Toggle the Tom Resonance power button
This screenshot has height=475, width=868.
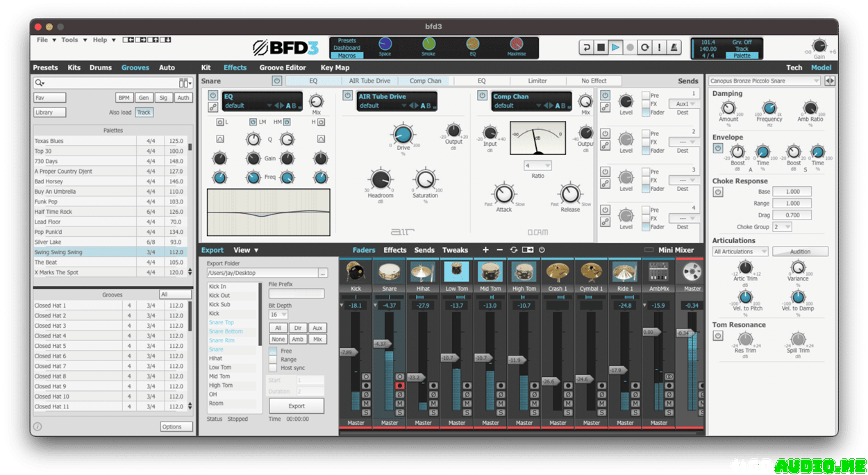pyautogui.click(x=718, y=335)
